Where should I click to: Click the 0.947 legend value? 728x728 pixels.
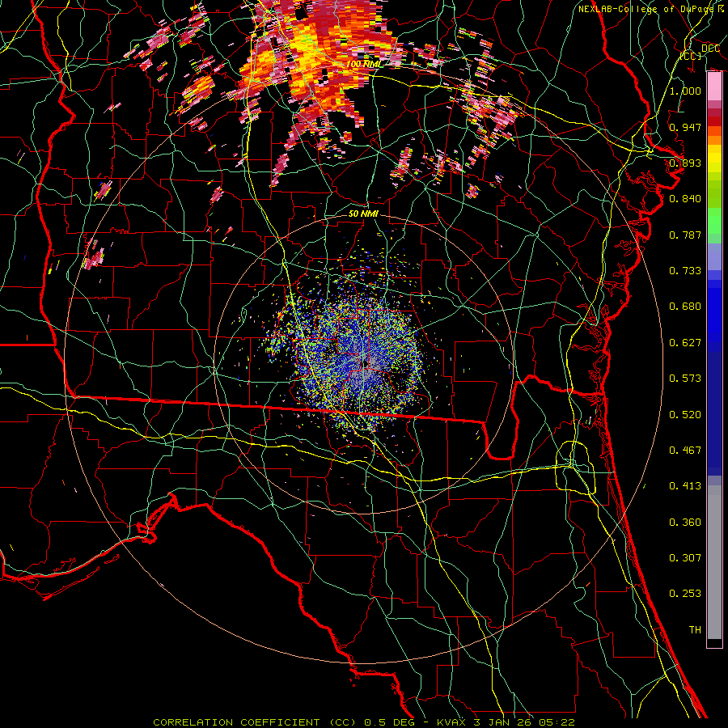click(685, 127)
